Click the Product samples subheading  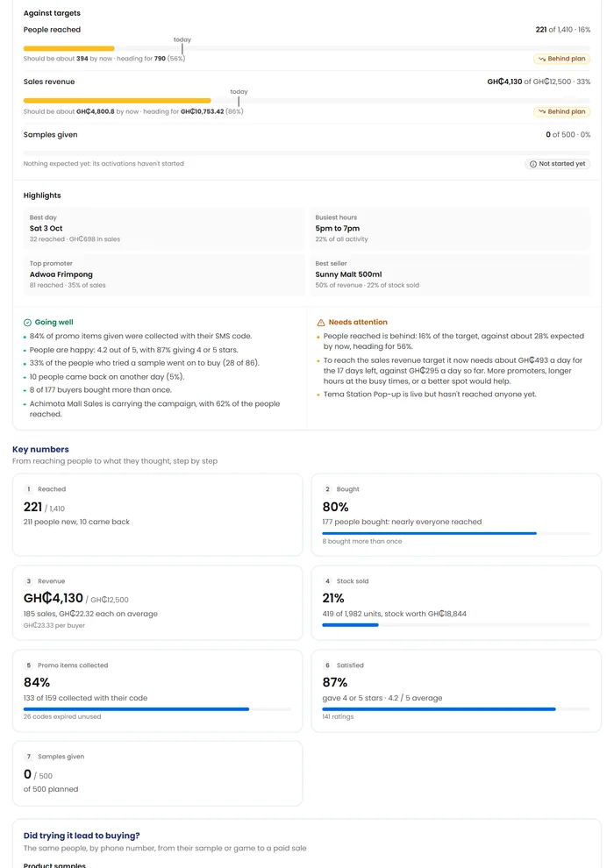pos(54,864)
